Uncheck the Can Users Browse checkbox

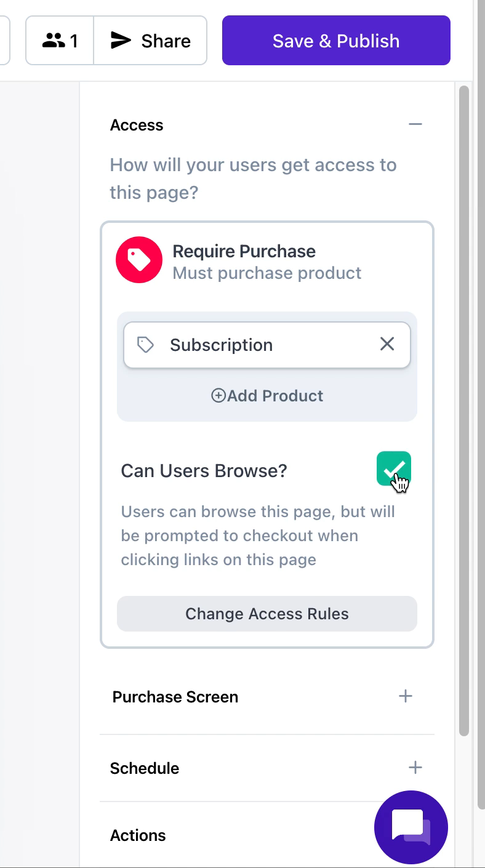pos(394,468)
